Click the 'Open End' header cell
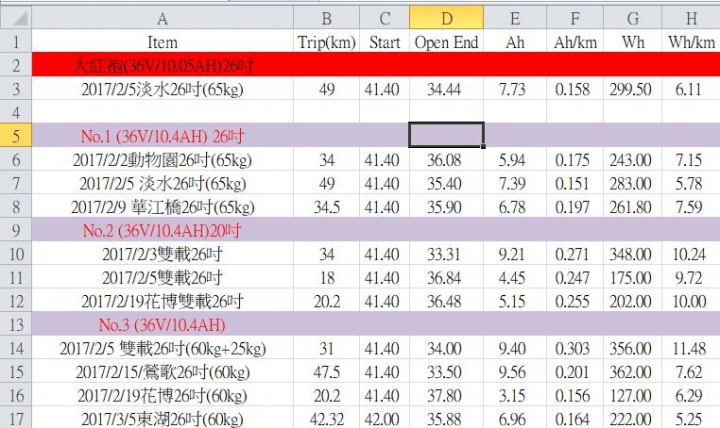Viewport: 720px width, 428px height. click(x=446, y=41)
